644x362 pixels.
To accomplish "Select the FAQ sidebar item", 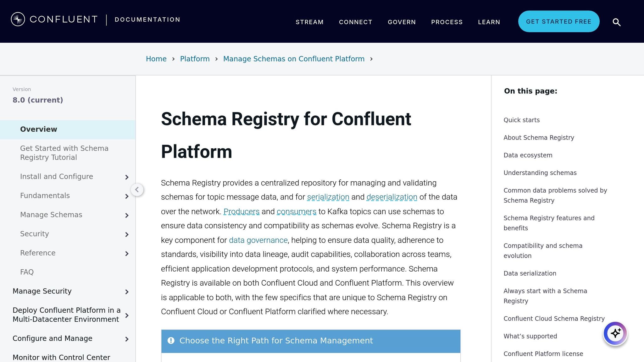I will pyautogui.click(x=27, y=272).
